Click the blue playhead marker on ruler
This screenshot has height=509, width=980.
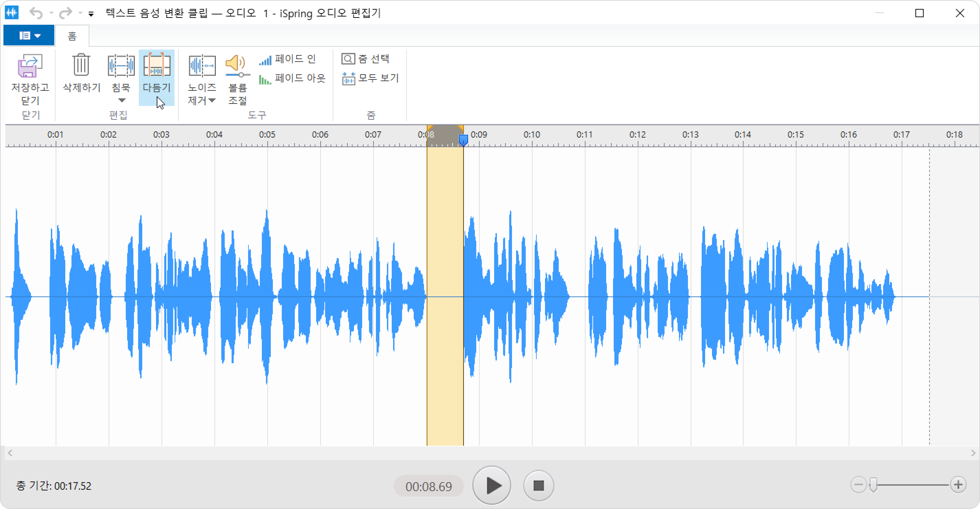[x=463, y=140]
